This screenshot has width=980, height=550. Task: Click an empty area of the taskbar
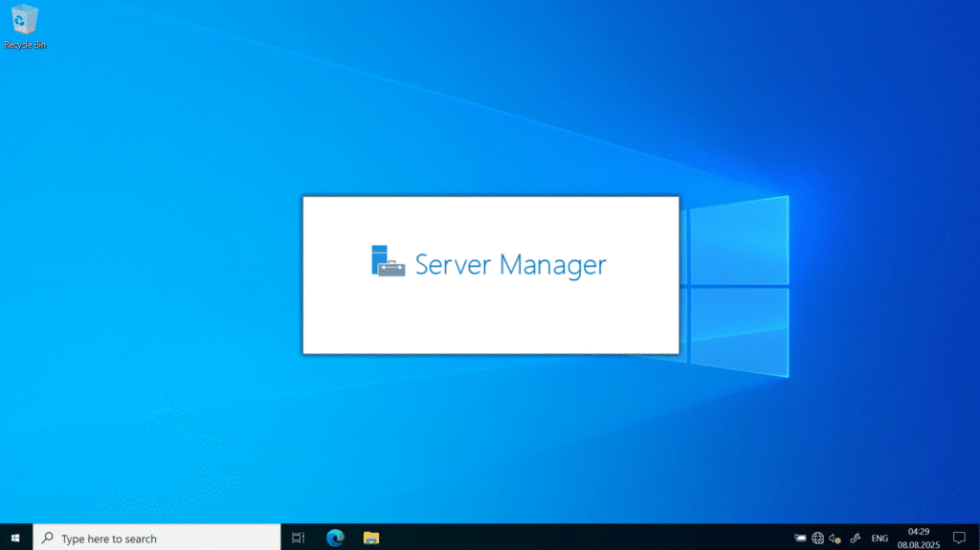574,539
